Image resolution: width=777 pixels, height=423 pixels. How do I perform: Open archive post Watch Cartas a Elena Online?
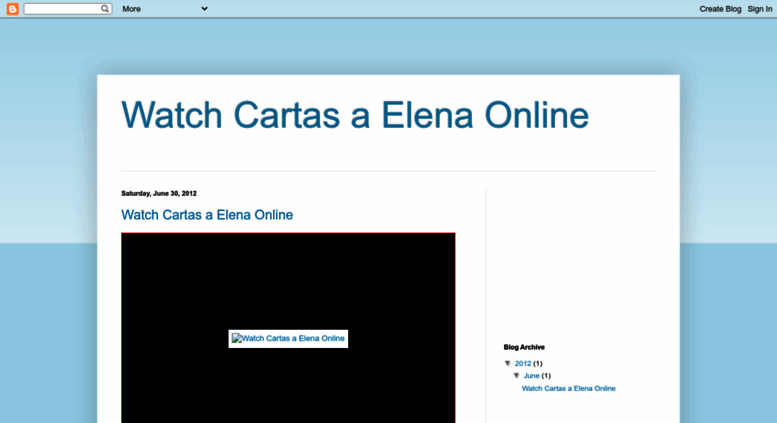point(568,388)
